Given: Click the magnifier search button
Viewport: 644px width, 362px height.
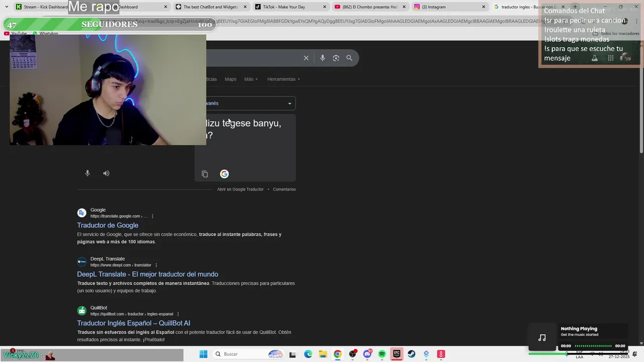Looking at the screenshot, I should 349,58.
